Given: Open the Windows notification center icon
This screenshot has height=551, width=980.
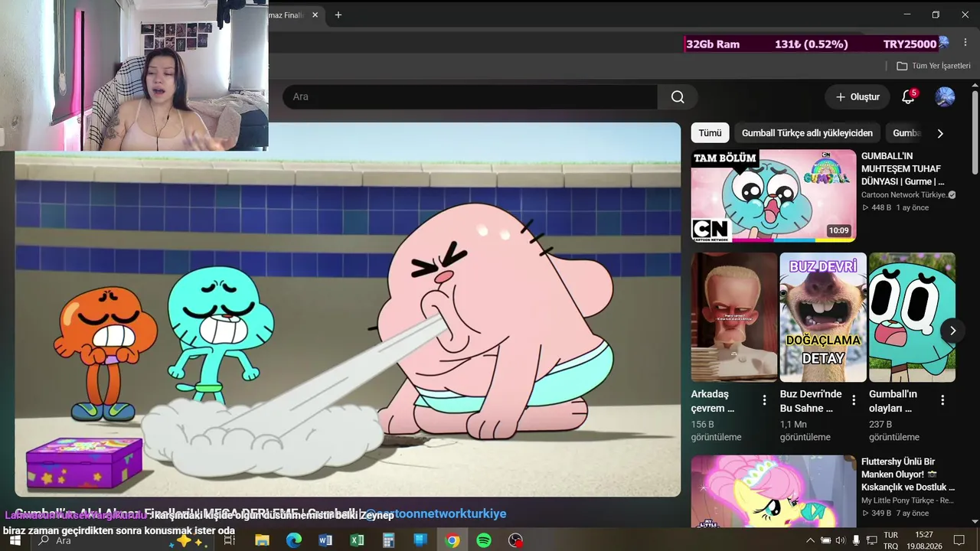Looking at the screenshot, I should [x=959, y=540].
